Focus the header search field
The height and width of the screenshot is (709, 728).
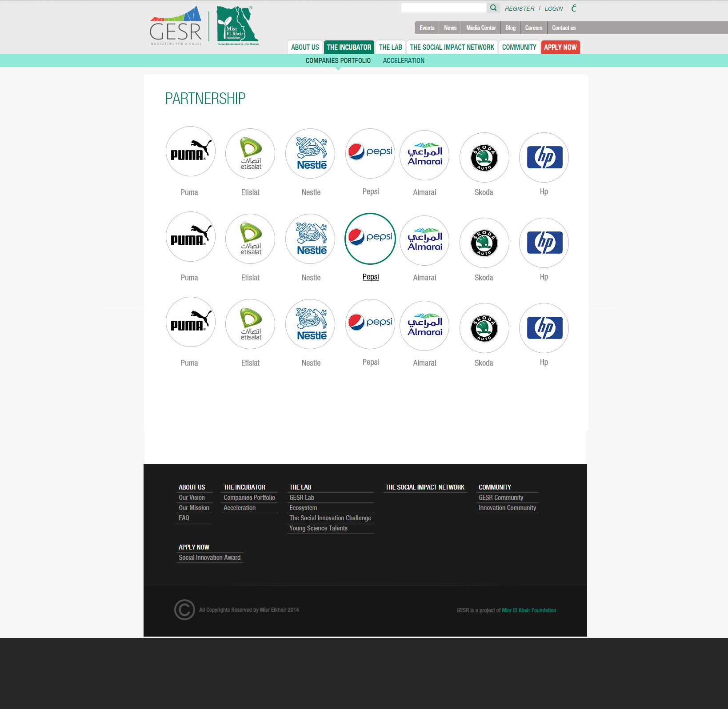444,8
